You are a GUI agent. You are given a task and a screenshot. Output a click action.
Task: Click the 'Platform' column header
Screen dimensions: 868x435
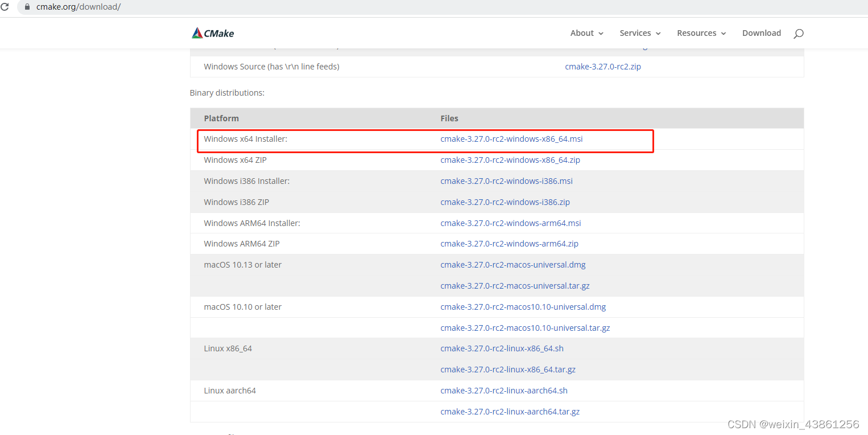[221, 118]
